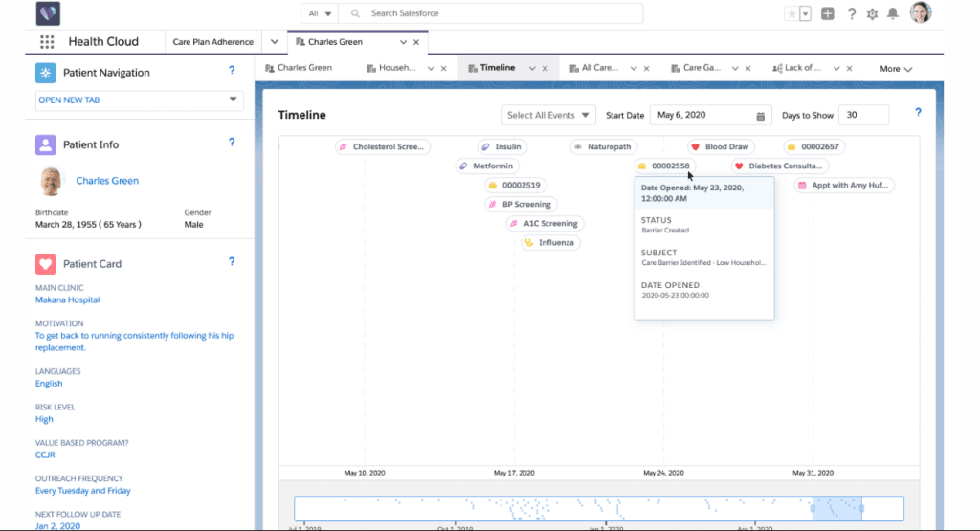The width and height of the screenshot is (980, 531).
Task: Open the Charles Green workspace tab chevron
Action: tap(403, 42)
